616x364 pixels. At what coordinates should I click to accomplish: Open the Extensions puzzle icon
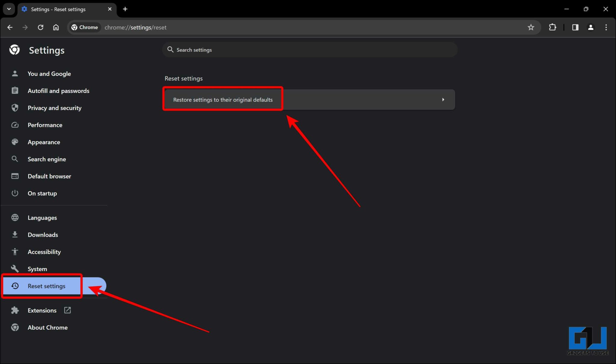(x=553, y=27)
